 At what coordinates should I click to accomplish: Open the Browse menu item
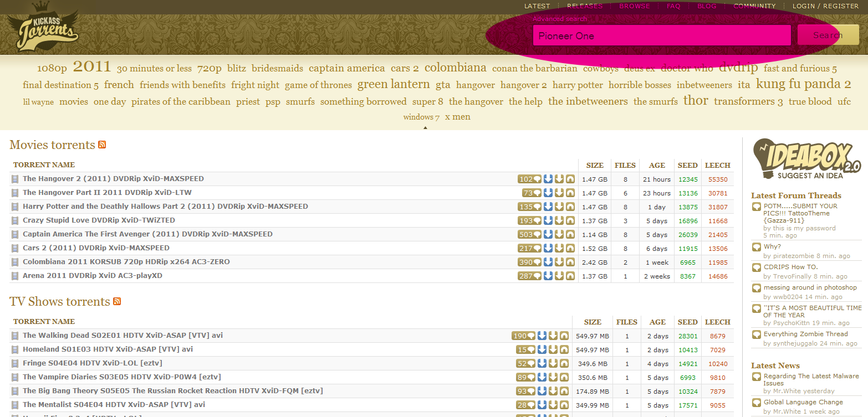[x=634, y=6]
